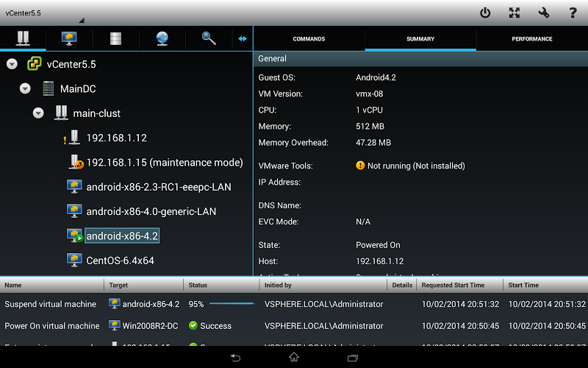The width and height of the screenshot is (588, 368).
Task: Open the Performance tab
Action: pyautogui.click(x=532, y=39)
